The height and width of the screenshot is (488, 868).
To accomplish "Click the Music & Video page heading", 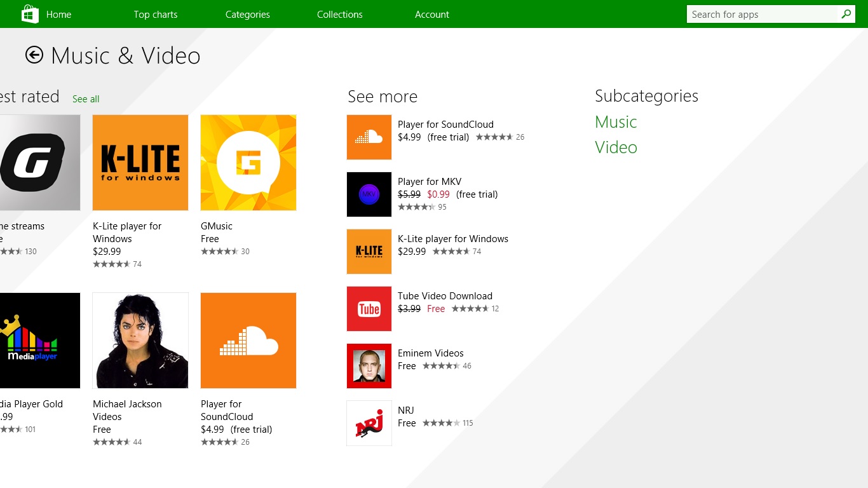I will point(126,56).
